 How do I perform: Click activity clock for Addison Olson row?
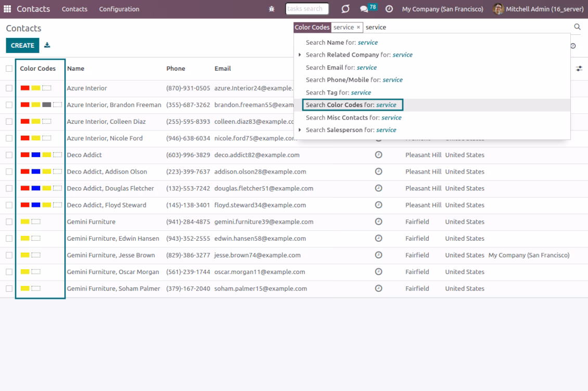pyautogui.click(x=378, y=171)
